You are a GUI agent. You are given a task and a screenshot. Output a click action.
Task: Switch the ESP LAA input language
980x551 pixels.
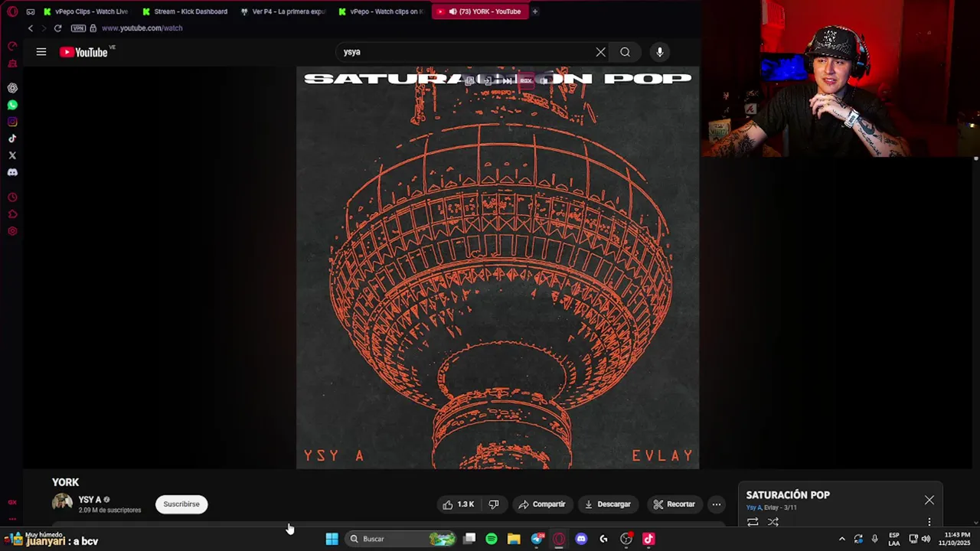[x=893, y=539]
